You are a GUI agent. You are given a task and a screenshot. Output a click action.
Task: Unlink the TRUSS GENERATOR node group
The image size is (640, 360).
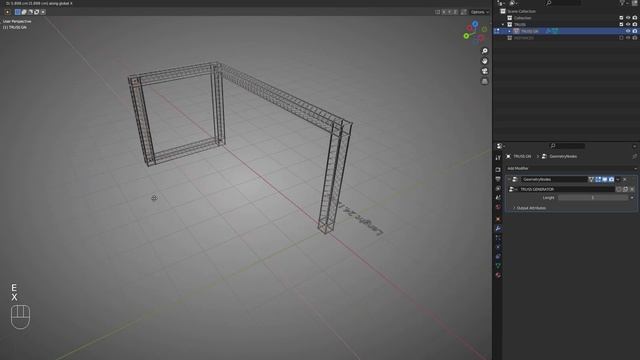tap(632, 189)
